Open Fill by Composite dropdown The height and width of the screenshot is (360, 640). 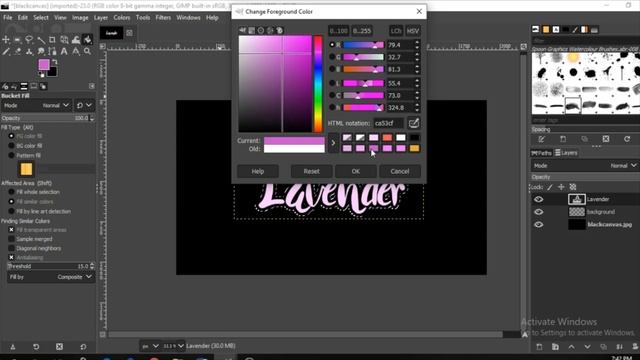pos(51,277)
